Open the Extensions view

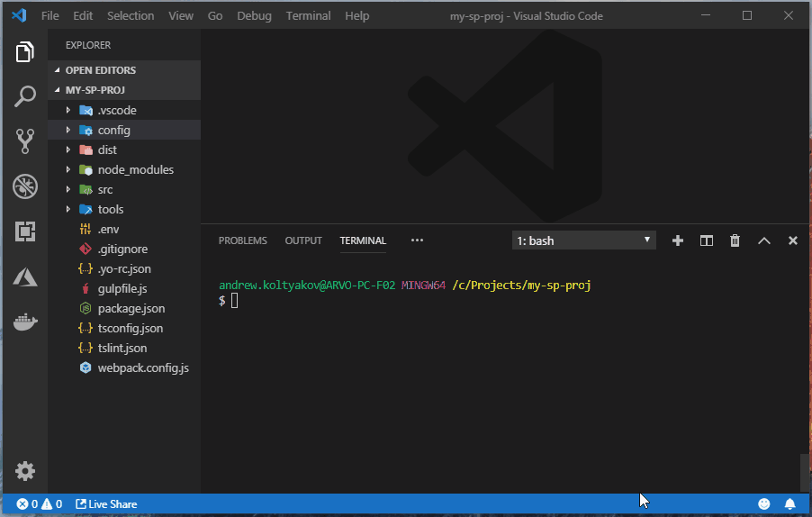pos(25,231)
